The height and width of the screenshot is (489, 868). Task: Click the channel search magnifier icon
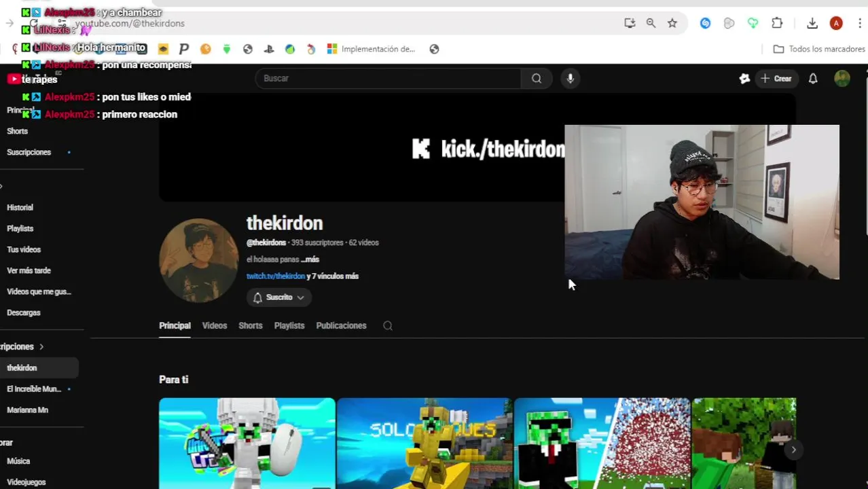point(388,326)
